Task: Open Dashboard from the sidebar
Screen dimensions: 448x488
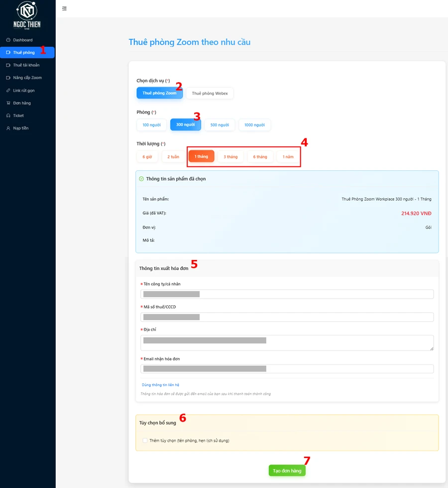Action: point(22,40)
